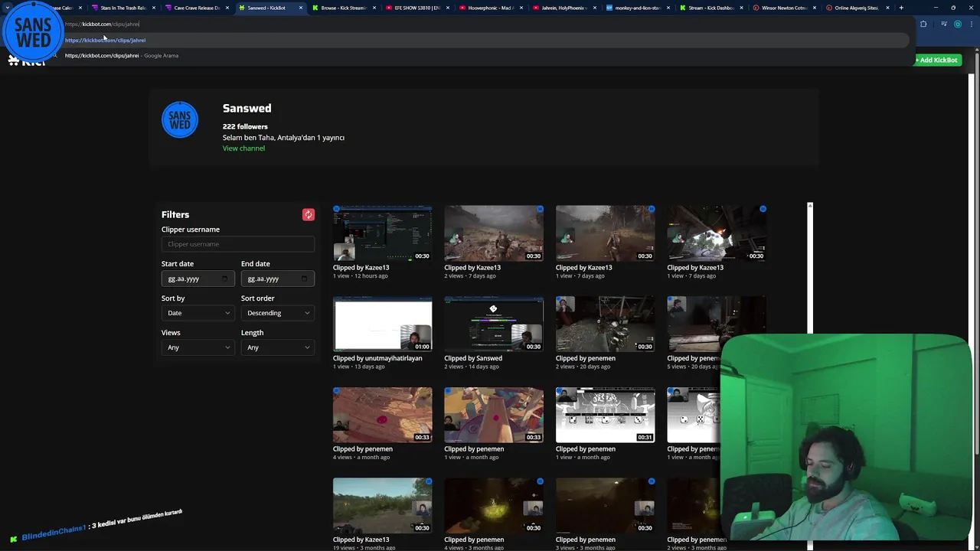The image size is (980, 551).
Task: Open the browser profile circle icon
Action: pyautogui.click(x=958, y=24)
